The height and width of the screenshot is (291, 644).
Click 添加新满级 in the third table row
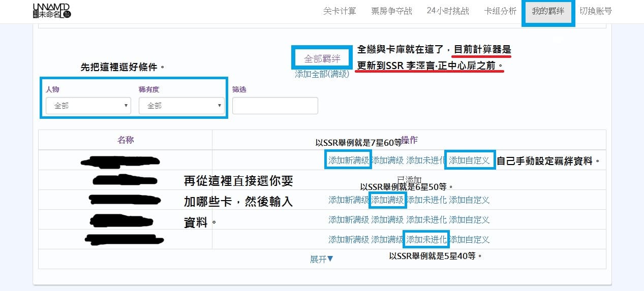click(x=349, y=200)
